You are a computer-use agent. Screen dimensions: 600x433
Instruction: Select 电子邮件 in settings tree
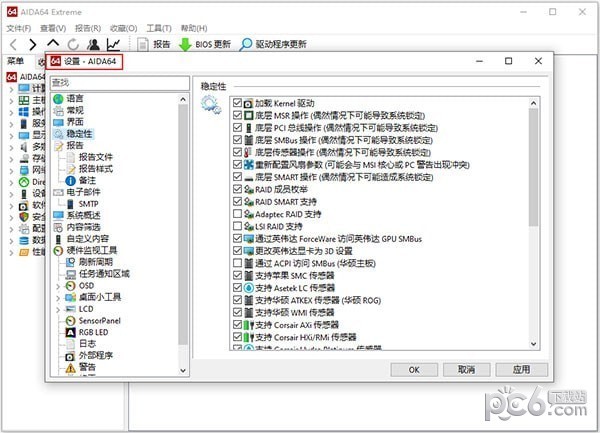tap(83, 192)
